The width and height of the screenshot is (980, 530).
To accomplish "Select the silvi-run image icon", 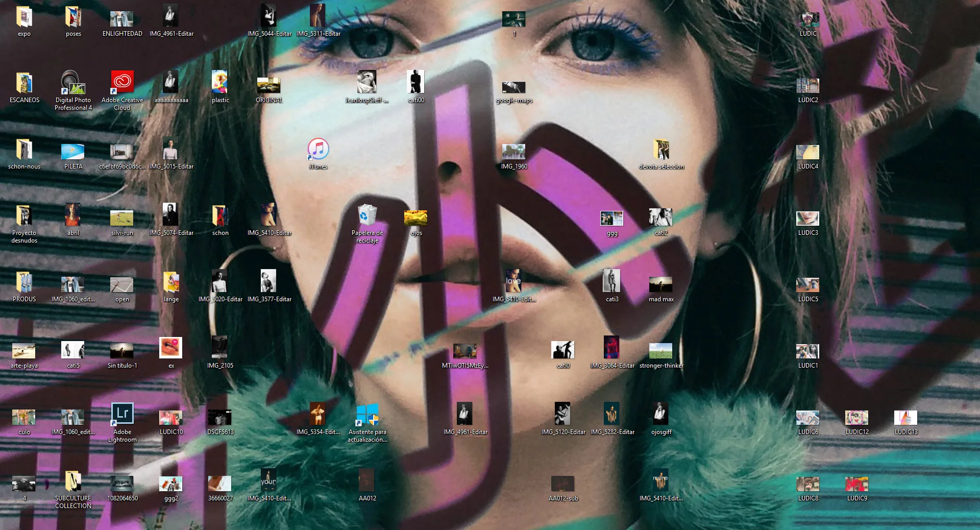I will (x=122, y=218).
